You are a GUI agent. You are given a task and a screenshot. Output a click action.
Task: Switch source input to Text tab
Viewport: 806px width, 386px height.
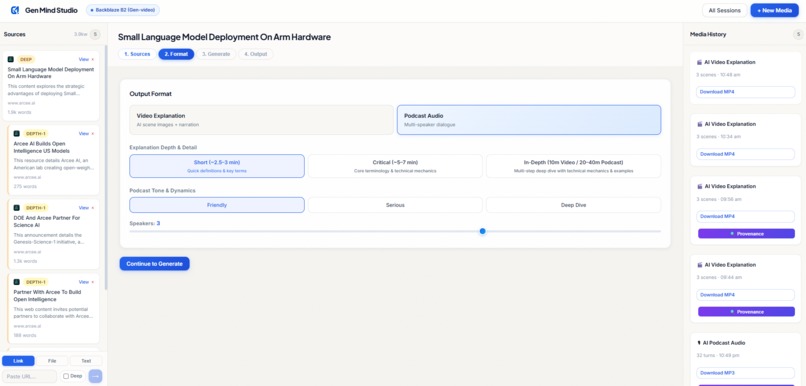86,361
